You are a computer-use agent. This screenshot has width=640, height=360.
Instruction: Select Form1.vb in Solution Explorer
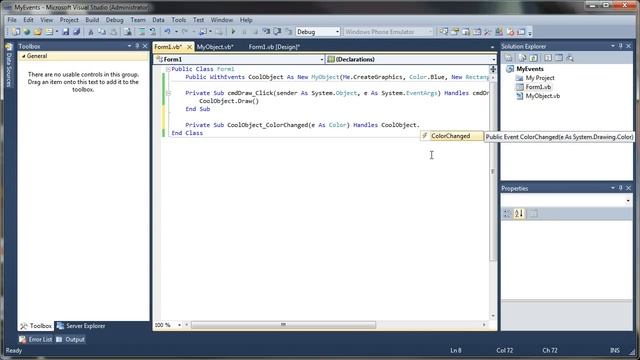click(x=538, y=87)
